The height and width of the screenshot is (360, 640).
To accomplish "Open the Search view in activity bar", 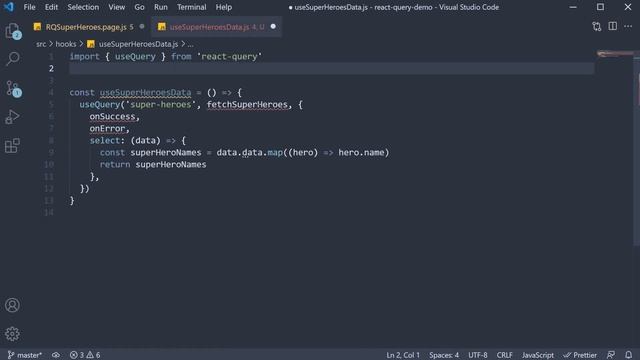I will point(13,59).
